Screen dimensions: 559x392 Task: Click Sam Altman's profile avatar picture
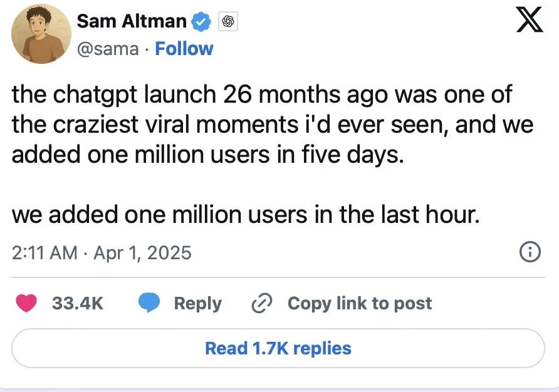coord(40,34)
